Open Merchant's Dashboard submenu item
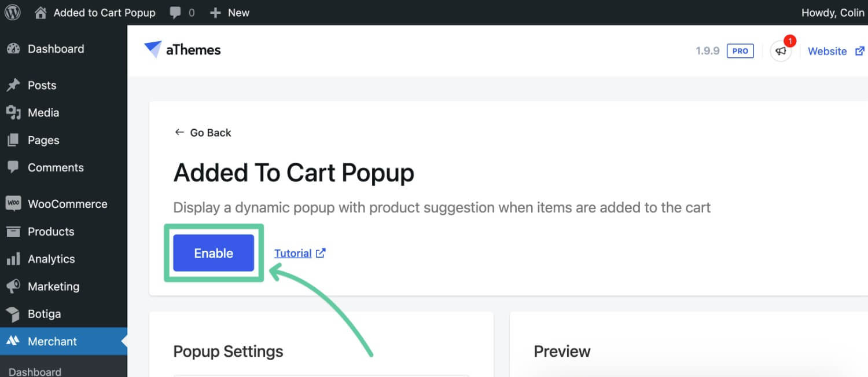The width and height of the screenshot is (868, 377). point(35,372)
